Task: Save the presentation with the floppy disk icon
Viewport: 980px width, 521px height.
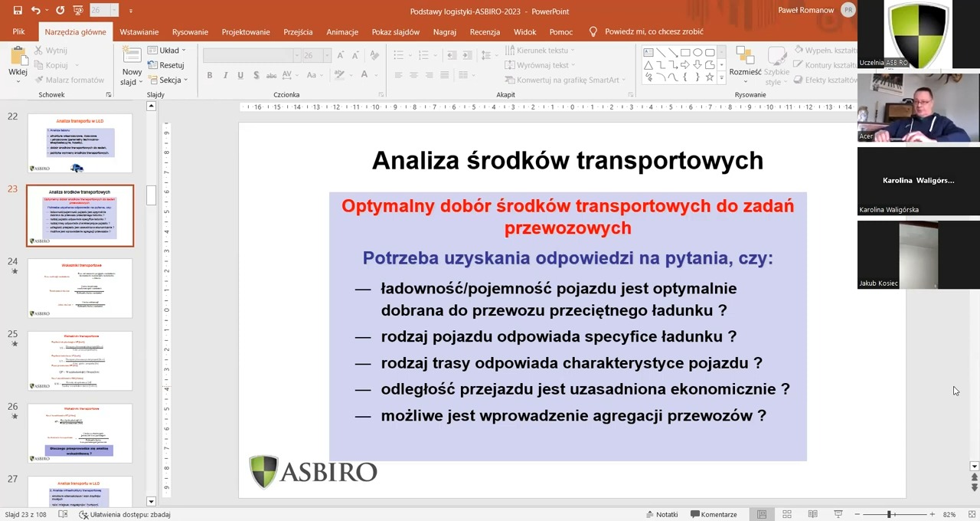Action: pyautogui.click(x=18, y=11)
